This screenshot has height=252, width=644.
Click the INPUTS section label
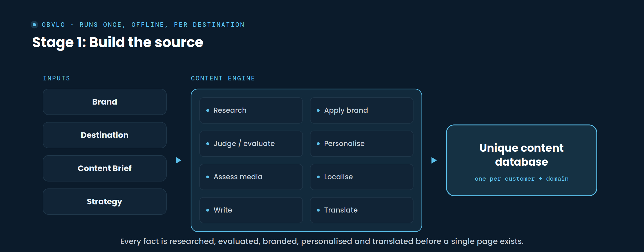pos(57,78)
